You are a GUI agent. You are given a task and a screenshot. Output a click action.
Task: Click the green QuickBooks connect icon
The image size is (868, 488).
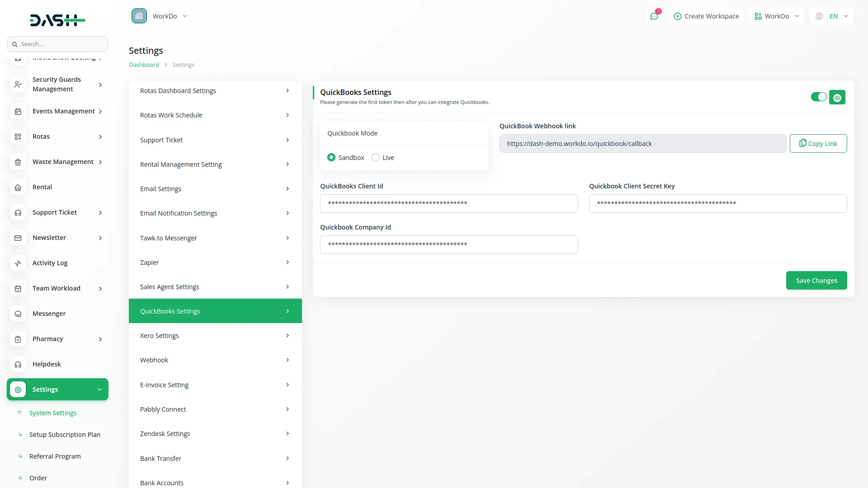click(837, 97)
